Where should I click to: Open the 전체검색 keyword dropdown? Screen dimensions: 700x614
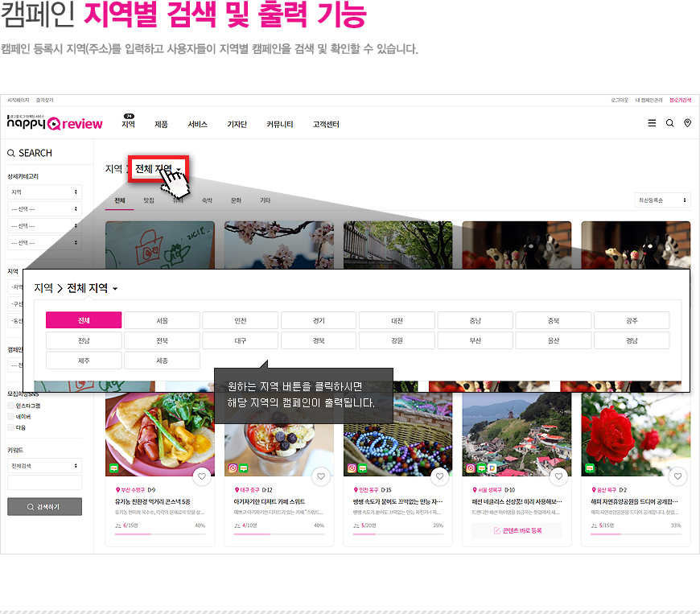[x=44, y=466]
